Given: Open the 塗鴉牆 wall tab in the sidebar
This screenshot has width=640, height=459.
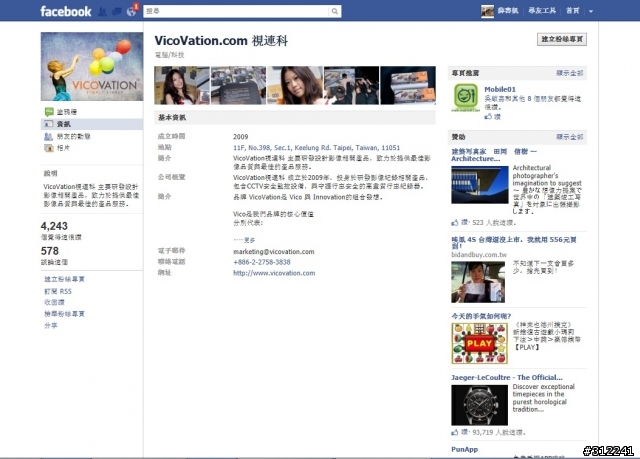Looking at the screenshot, I should coord(67,112).
